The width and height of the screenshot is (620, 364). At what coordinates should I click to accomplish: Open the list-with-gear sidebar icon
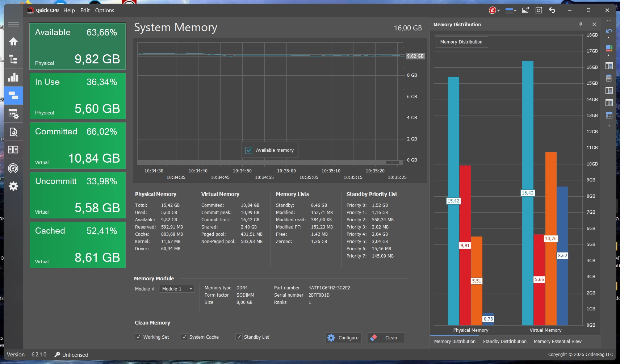13,114
